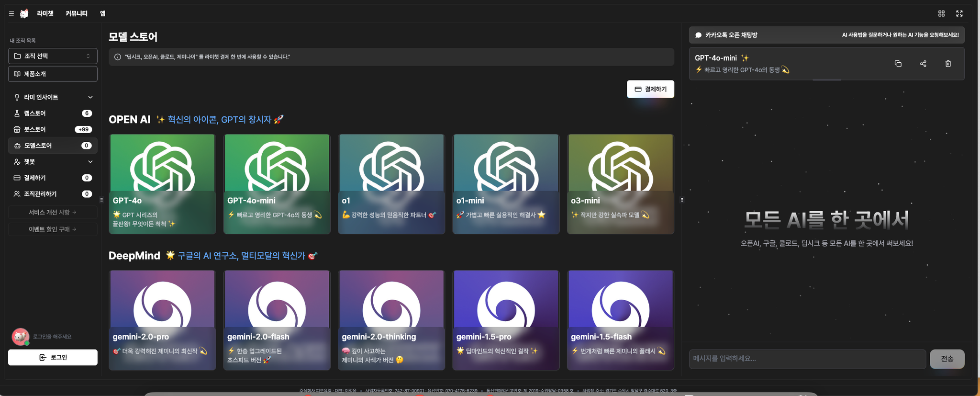Click the 모델 스토어 page title
980x396 pixels.
(133, 37)
